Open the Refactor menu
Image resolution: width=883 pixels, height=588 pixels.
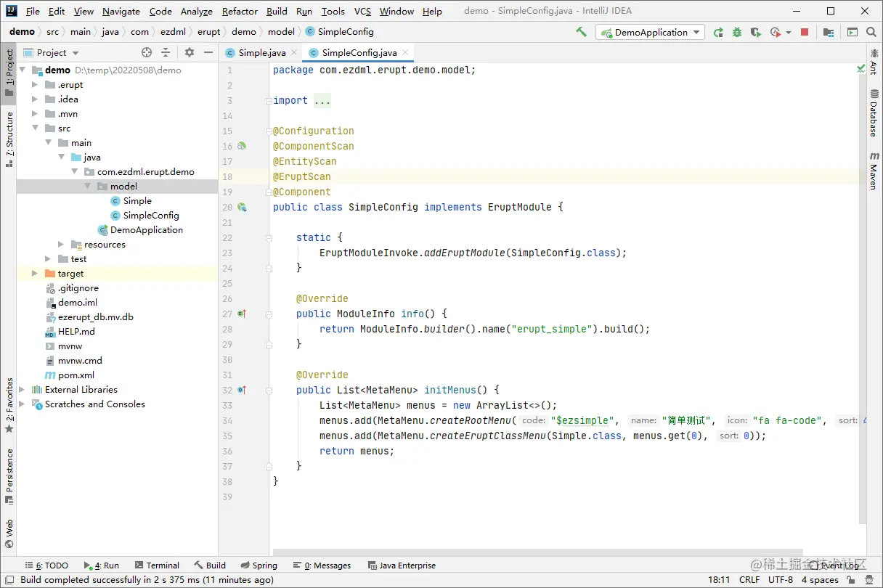click(x=240, y=11)
